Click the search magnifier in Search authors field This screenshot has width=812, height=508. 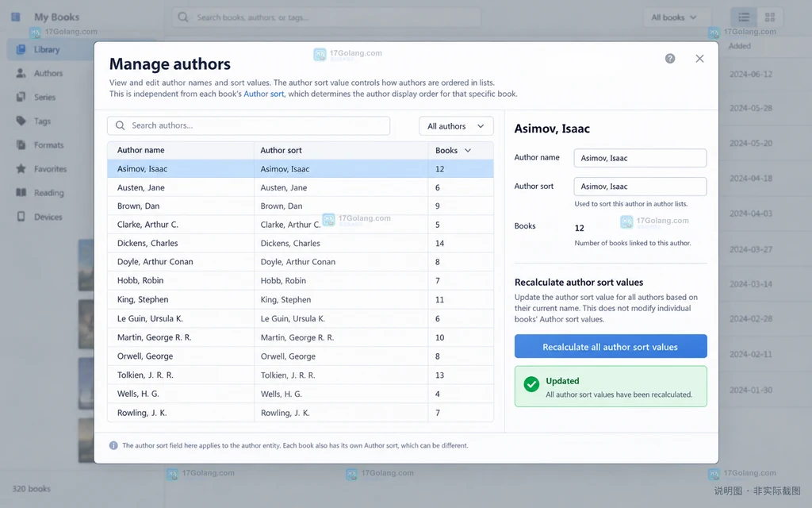tap(121, 125)
